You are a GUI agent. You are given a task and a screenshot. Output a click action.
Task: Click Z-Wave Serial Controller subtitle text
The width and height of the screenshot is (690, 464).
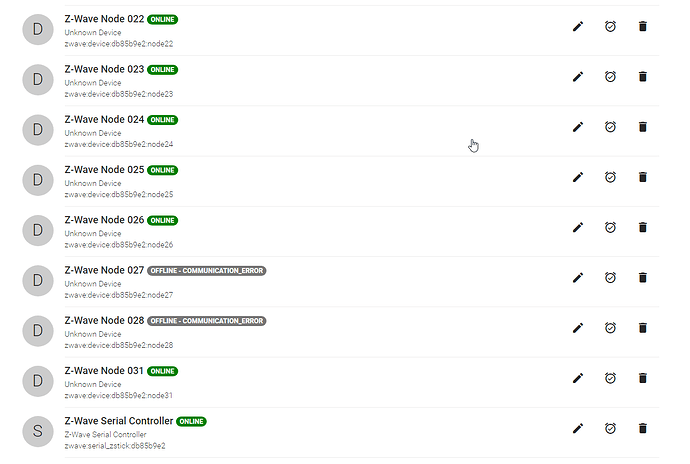point(106,434)
